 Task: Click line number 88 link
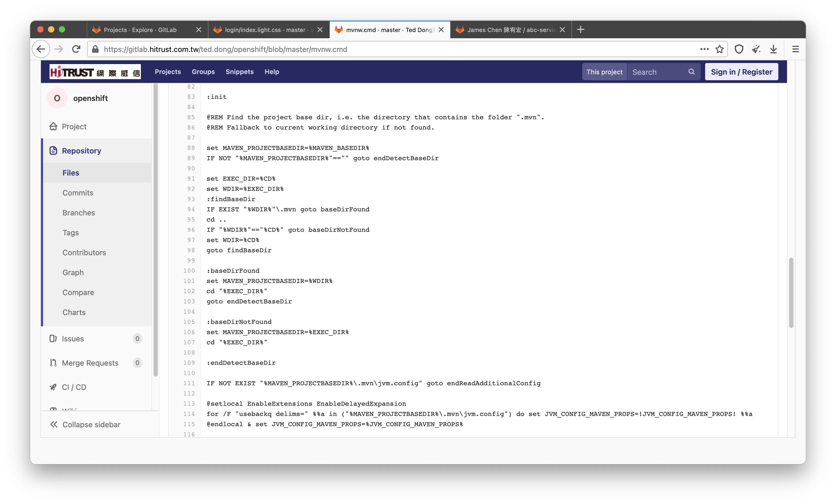pyautogui.click(x=191, y=148)
